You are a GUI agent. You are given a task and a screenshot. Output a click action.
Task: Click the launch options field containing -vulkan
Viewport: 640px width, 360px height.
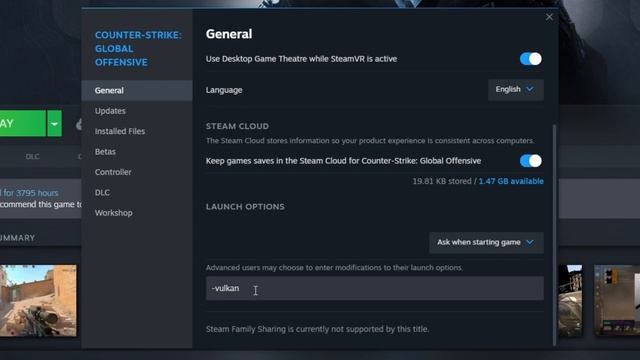coord(374,288)
